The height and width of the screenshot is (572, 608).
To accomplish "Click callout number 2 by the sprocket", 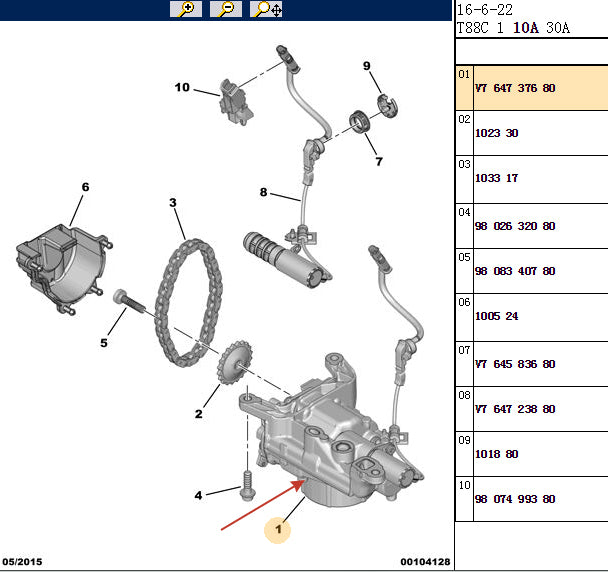I will click(199, 414).
